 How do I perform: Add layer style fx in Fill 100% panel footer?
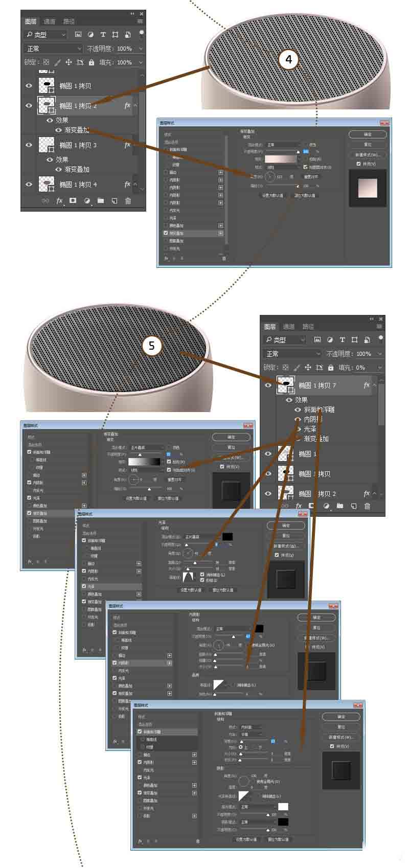click(59, 201)
